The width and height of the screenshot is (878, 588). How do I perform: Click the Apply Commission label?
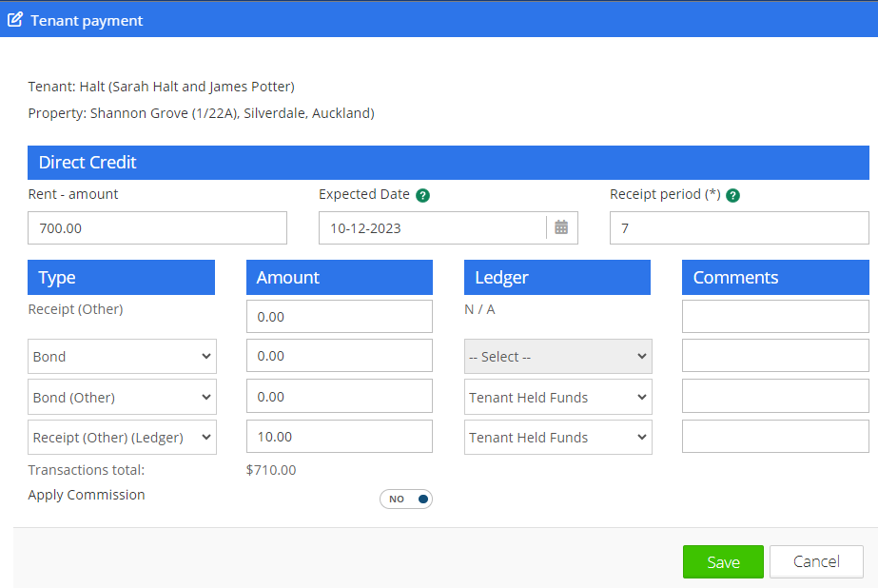click(87, 495)
